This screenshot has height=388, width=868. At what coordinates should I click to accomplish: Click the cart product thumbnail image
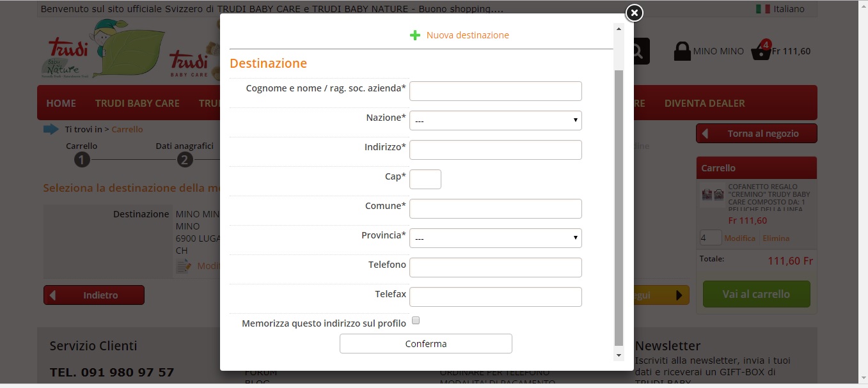point(712,196)
